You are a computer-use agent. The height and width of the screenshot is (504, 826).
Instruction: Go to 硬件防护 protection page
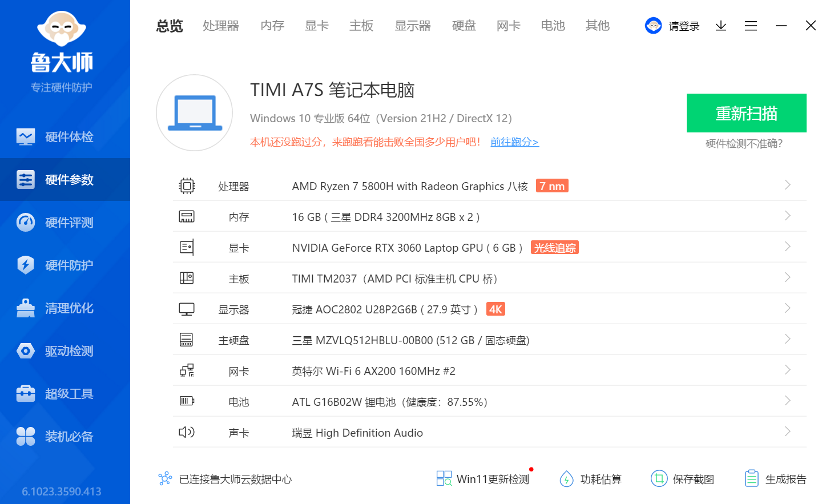pos(65,265)
